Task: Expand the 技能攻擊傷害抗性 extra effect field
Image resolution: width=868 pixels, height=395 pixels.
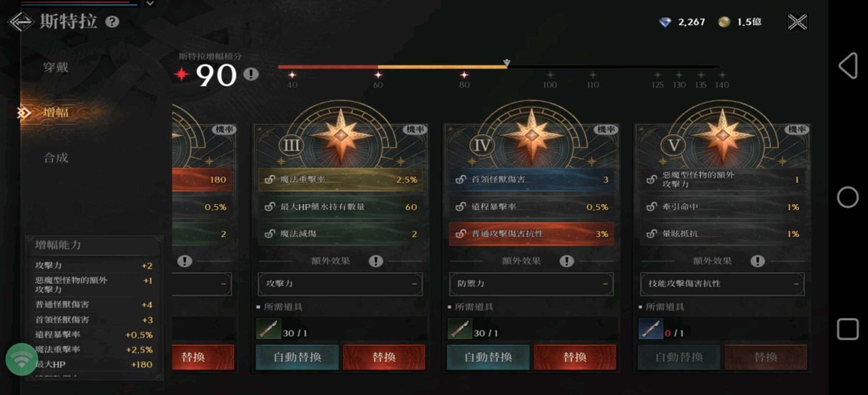Action: point(722,284)
